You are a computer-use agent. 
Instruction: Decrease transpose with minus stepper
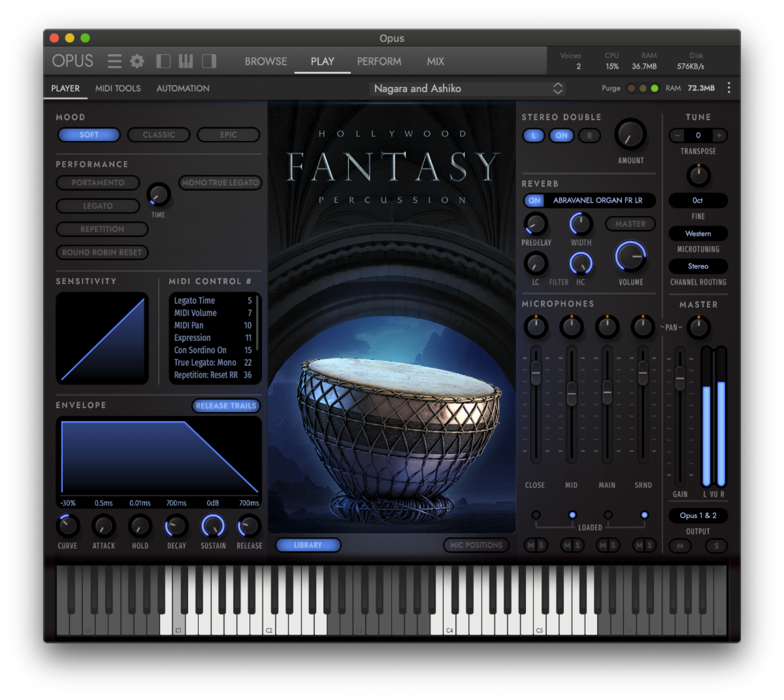click(678, 135)
